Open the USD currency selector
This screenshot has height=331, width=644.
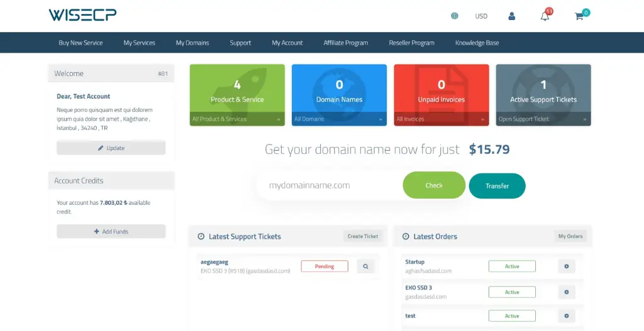click(x=481, y=16)
